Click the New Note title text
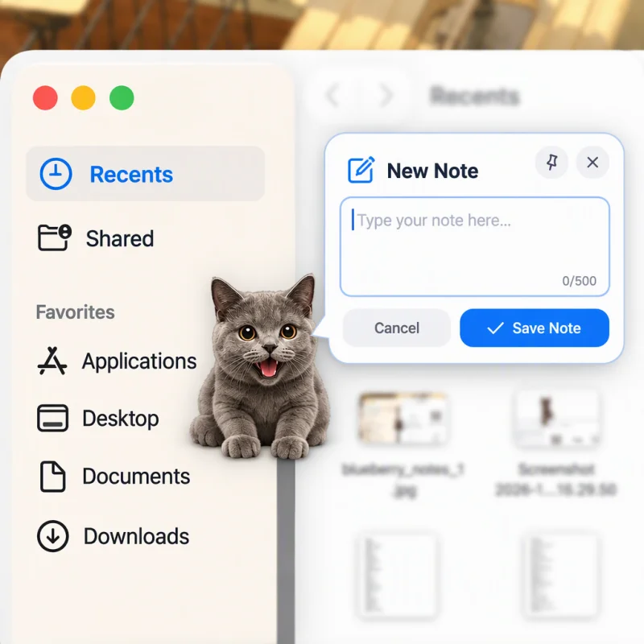This screenshot has height=644, width=644. pyautogui.click(x=432, y=171)
